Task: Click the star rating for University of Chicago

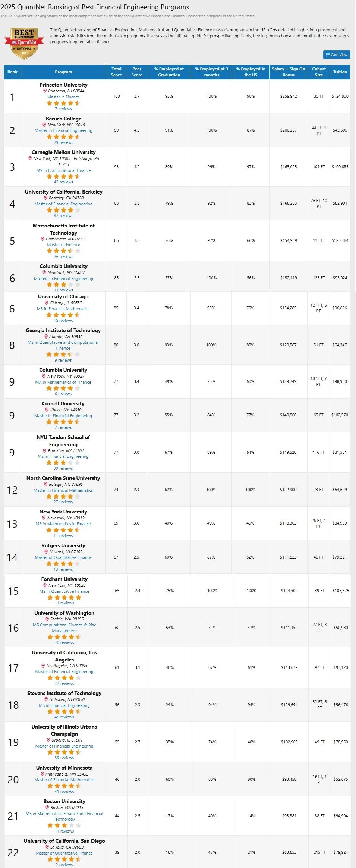Action: (63, 315)
